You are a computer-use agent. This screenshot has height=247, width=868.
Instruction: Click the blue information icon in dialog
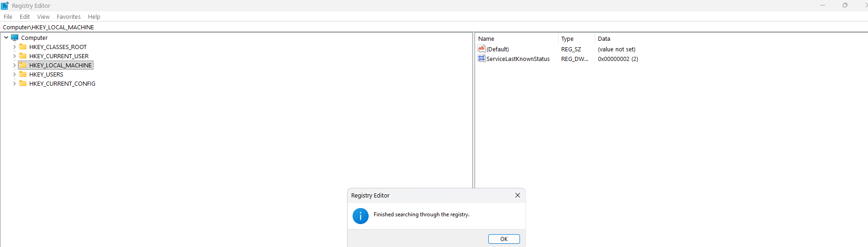360,216
